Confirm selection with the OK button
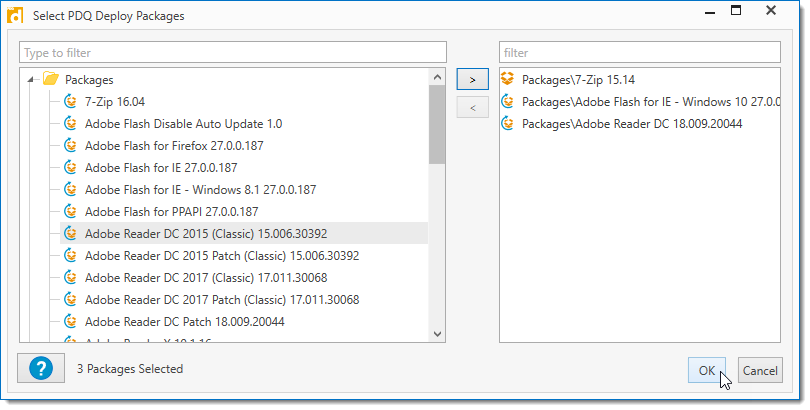 707,370
